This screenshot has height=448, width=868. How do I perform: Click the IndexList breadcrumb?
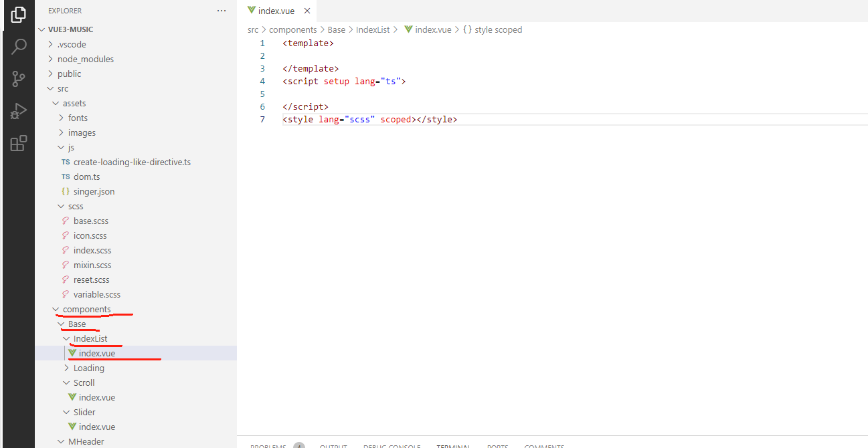click(x=373, y=29)
